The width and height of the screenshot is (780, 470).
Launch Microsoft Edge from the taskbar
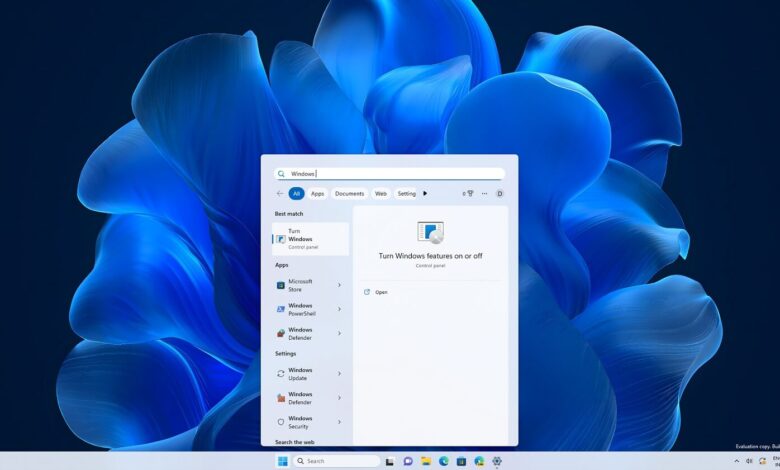[443, 461]
